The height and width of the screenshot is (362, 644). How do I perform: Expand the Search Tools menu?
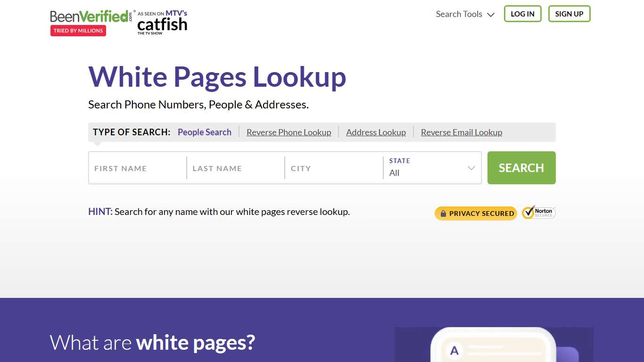point(465,14)
